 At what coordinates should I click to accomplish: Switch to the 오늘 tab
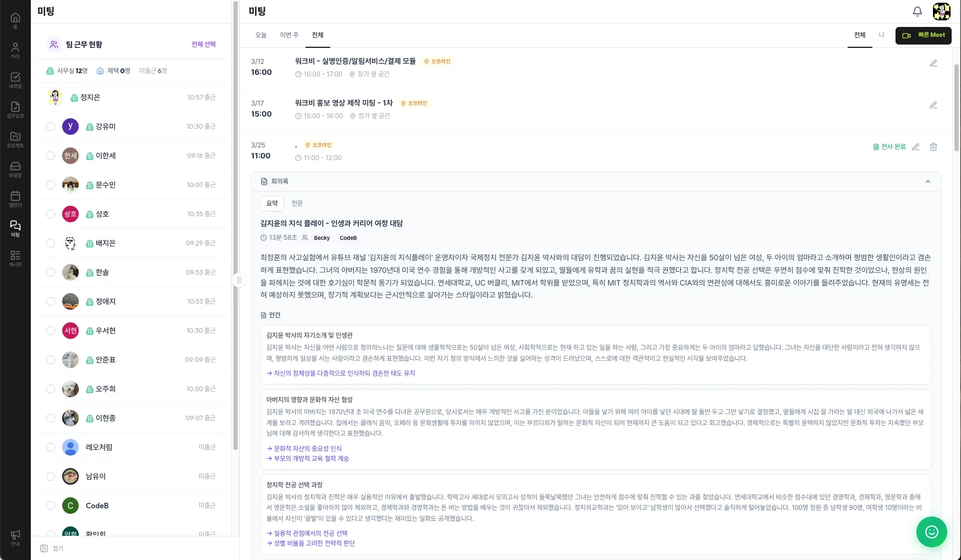pyautogui.click(x=261, y=35)
